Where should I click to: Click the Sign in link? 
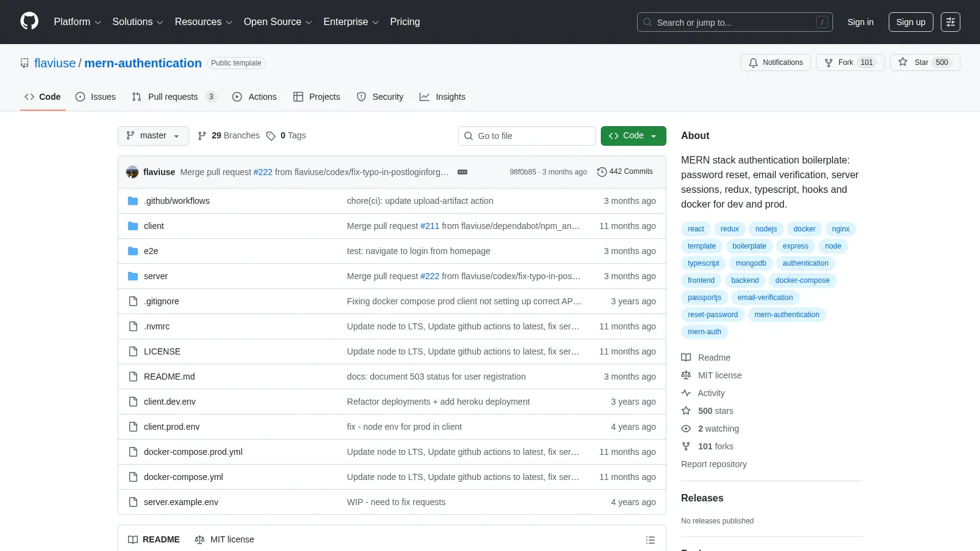(861, 22)
